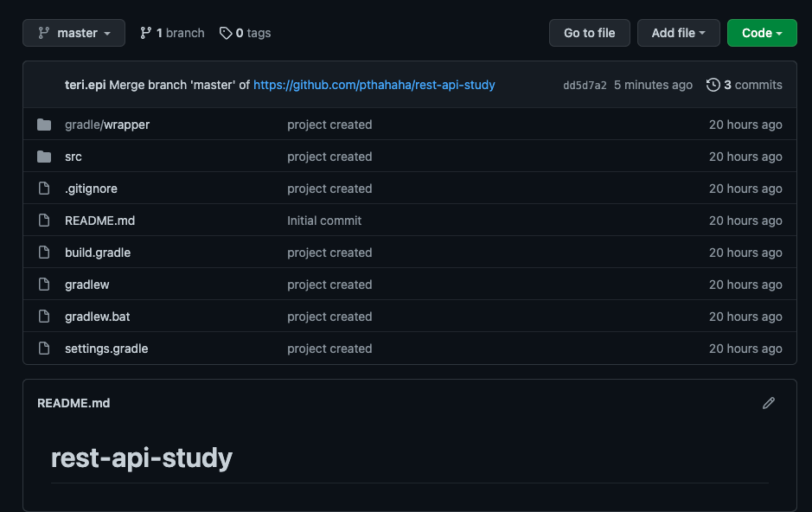812x512 pixels.
Task: Click the teri.epi author name
Action: click(85, 85)
